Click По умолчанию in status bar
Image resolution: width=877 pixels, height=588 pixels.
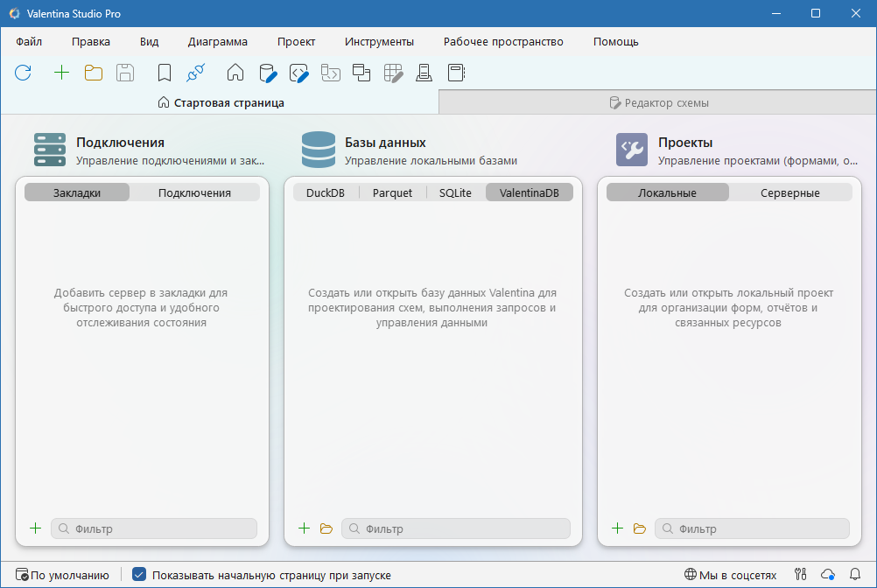pyautogui.click(x=62, y=575)
